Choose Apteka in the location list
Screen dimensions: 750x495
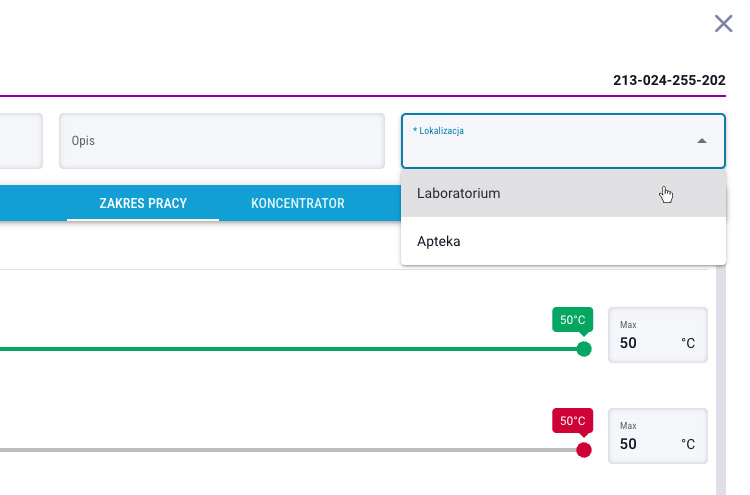coord(563,241)
